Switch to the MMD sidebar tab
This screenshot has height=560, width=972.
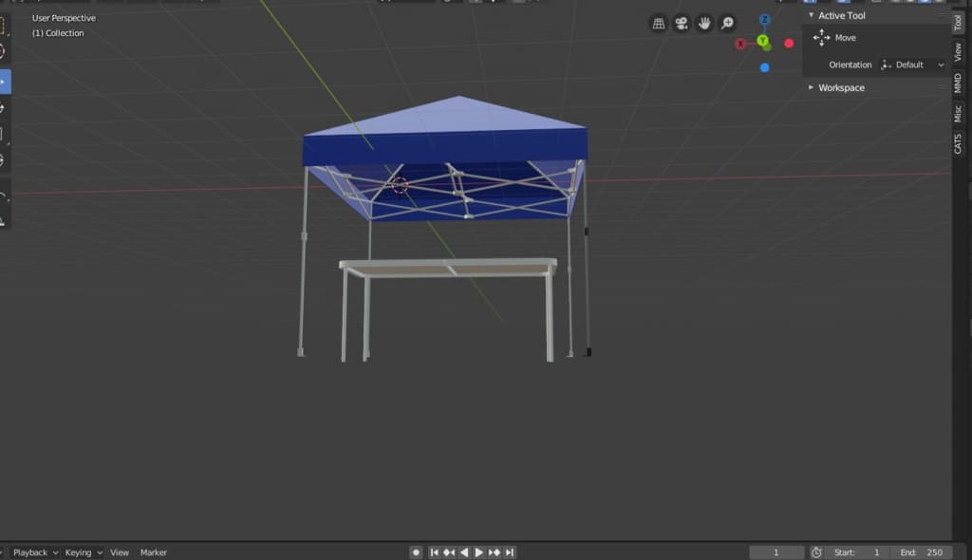pos(958,83)
